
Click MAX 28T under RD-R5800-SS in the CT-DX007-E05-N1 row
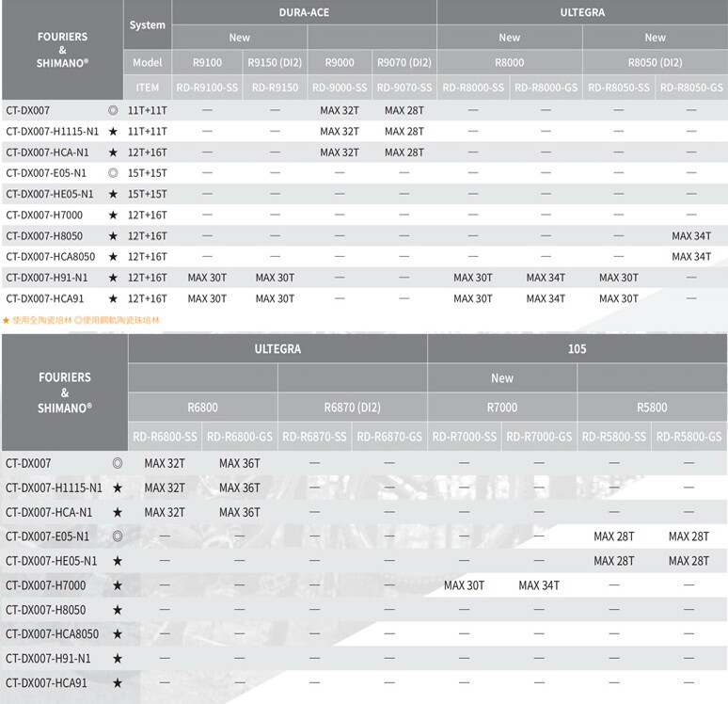click(x=614, y=536)
